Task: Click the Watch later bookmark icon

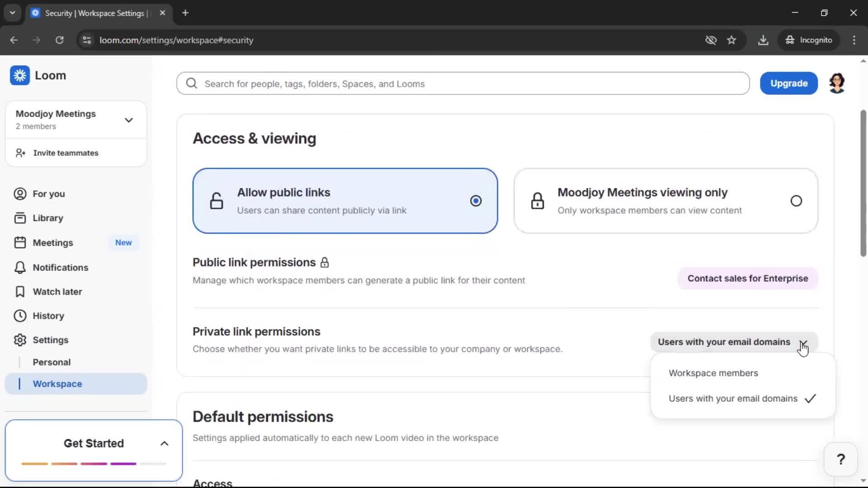Action: pyautogui.click(x=19, y=291)
